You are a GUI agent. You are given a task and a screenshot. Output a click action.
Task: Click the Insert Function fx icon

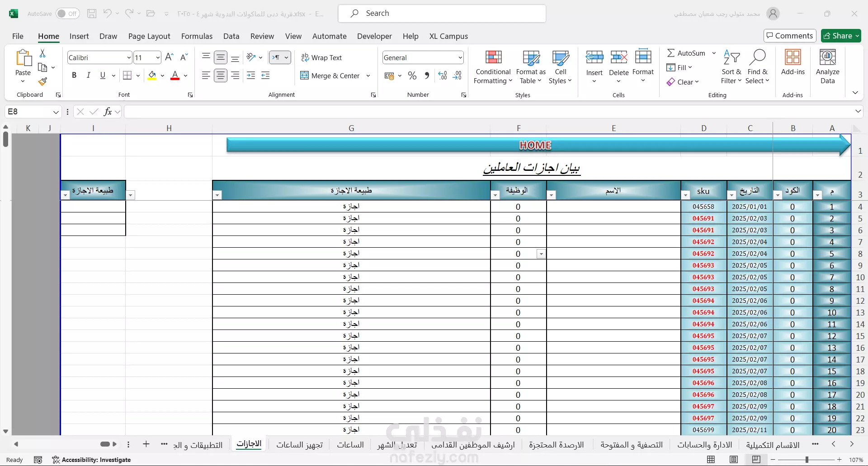tap(108, 112)
